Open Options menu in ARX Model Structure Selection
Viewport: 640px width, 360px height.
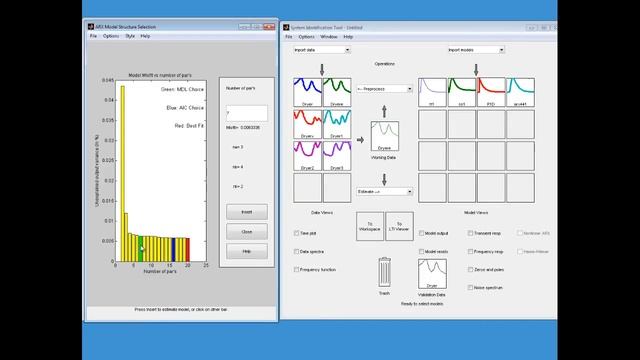[111, 36]
